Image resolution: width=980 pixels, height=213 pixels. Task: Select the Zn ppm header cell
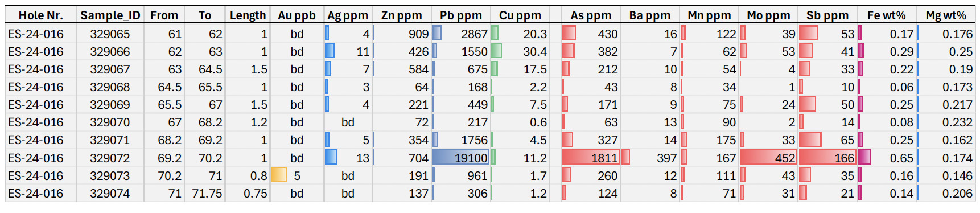402,15
